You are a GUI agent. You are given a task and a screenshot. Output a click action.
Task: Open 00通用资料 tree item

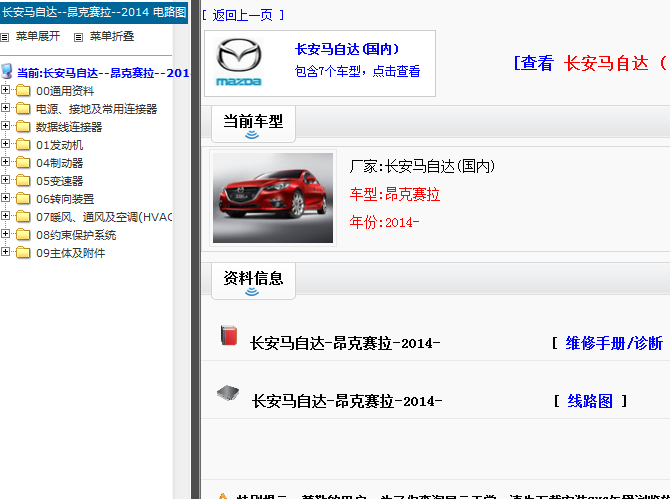pyautogui.click(x=65, y=91)
